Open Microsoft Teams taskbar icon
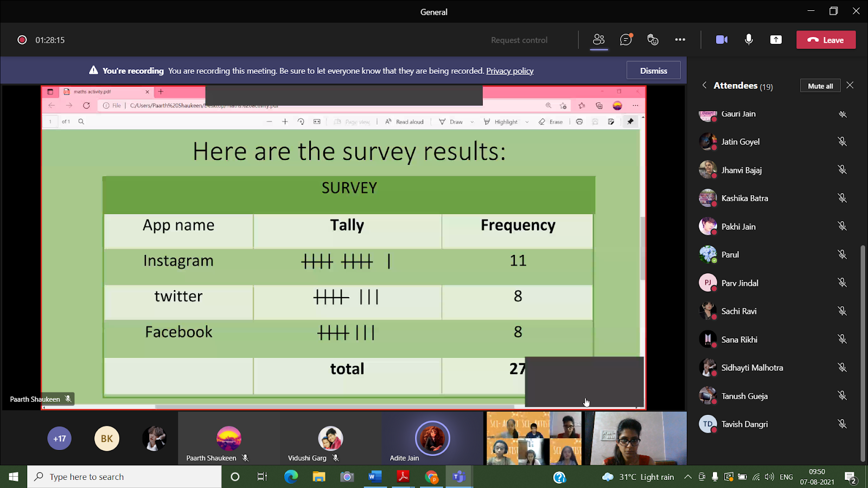Viewport: 868px width, 488px height. point(459,477)
